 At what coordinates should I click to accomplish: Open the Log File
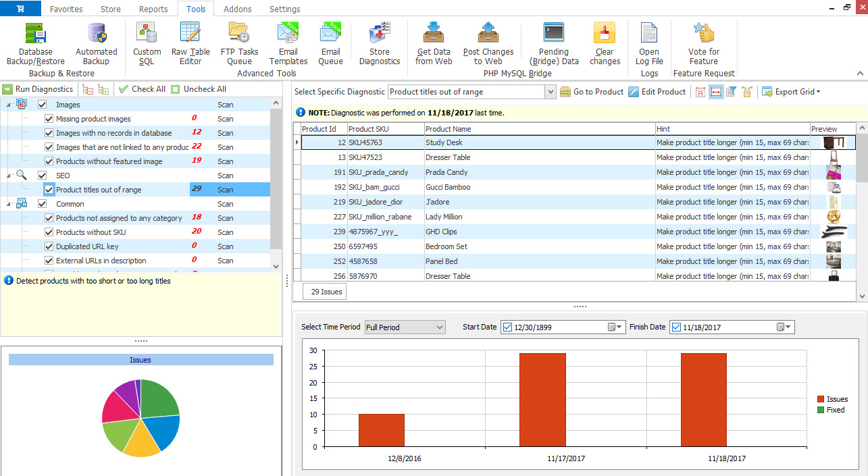pos(649,44)
